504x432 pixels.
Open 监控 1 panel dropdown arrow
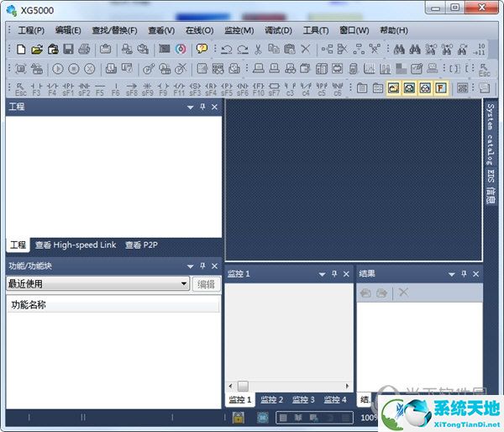322,274
